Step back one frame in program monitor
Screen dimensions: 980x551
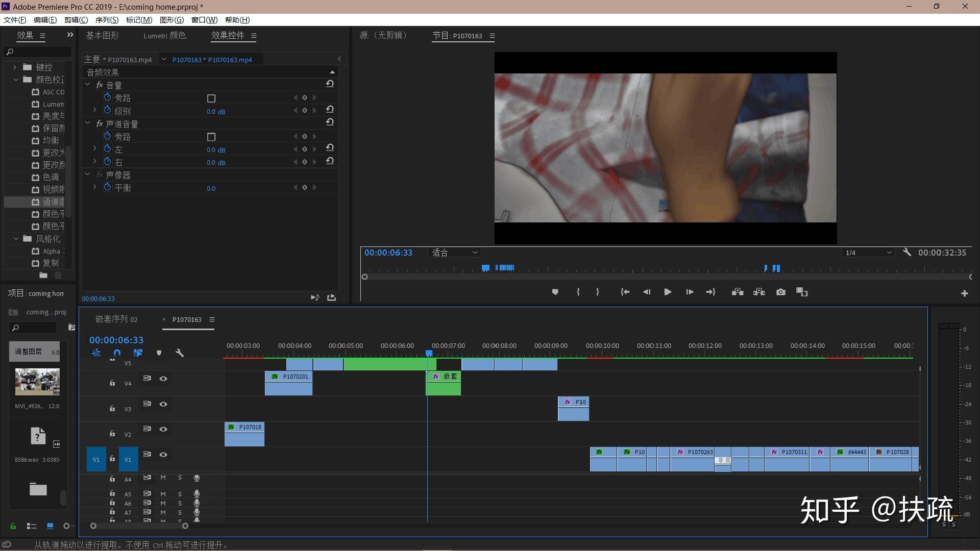(x=646, y=292)
